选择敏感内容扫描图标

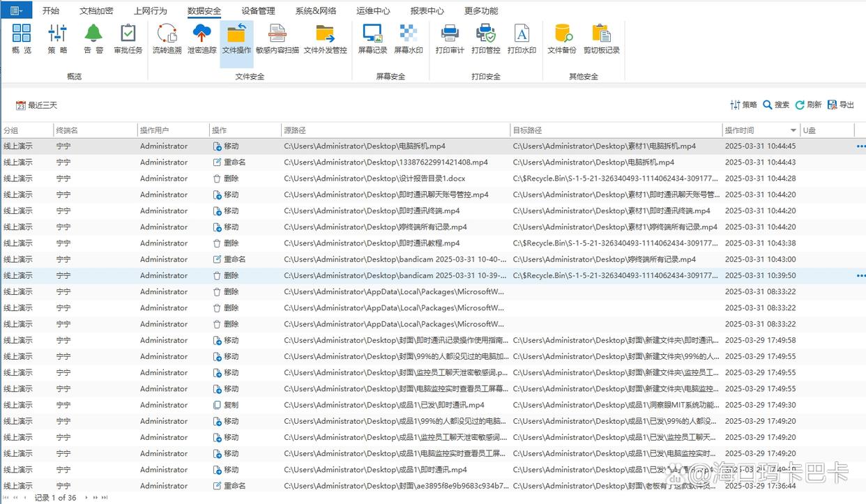click(276, 38)
